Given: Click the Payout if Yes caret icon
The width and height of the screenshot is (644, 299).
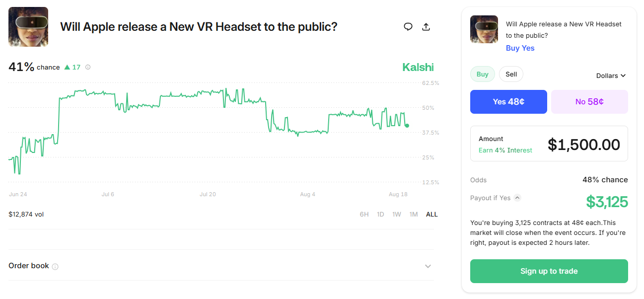Looking at the screenshot, I should click(517, 198).
